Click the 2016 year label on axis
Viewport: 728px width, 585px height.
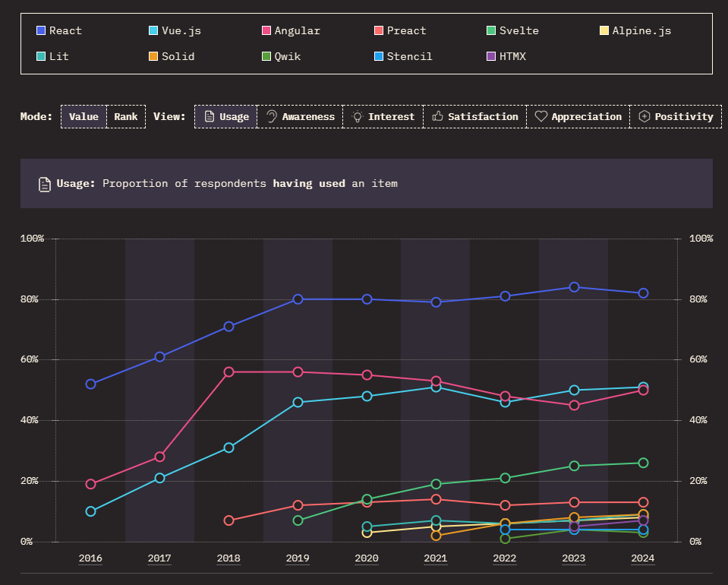tap(90, 558)
